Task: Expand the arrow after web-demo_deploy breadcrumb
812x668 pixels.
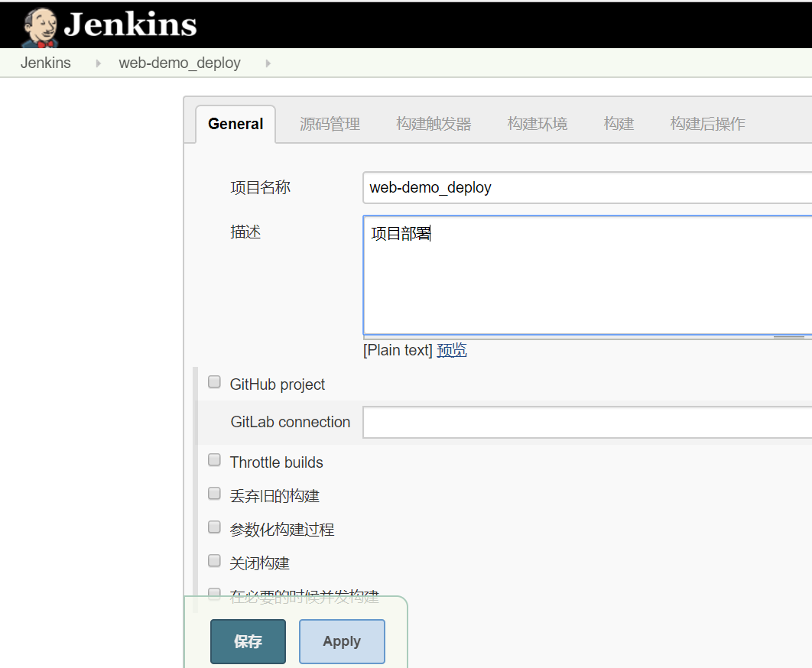Action: 268,63
